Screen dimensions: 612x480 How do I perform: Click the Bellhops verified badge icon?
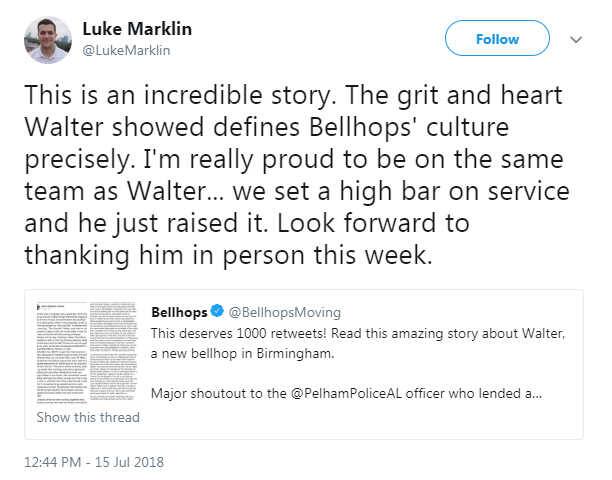click(217, 311)
